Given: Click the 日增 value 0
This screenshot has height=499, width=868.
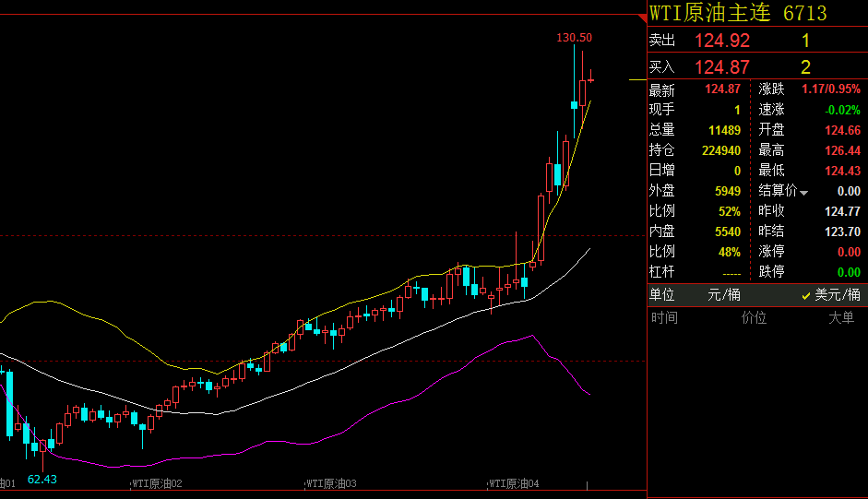Looking at the screenshot, I should [737, 171].
